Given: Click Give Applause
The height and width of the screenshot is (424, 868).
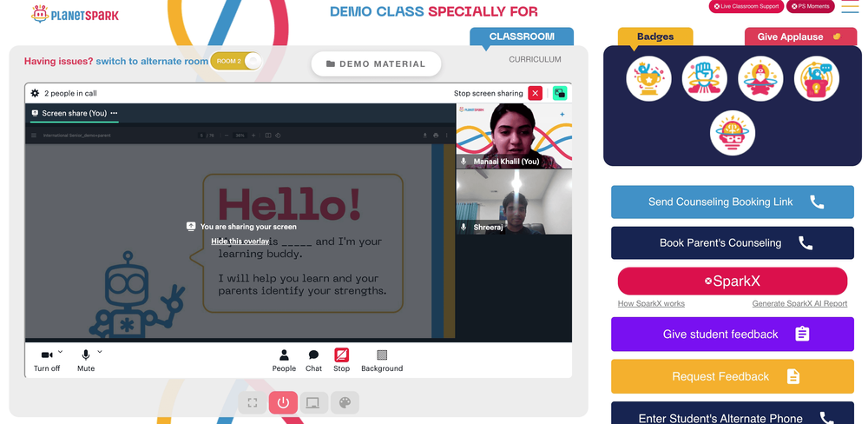Looking at the screenshot, I should click(x=799, y=36).
